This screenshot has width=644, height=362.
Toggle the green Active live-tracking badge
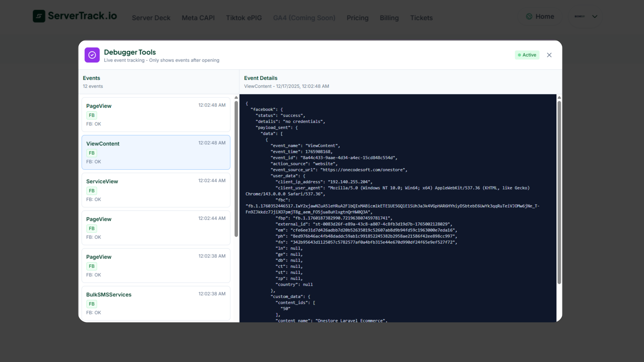point(527,55)
